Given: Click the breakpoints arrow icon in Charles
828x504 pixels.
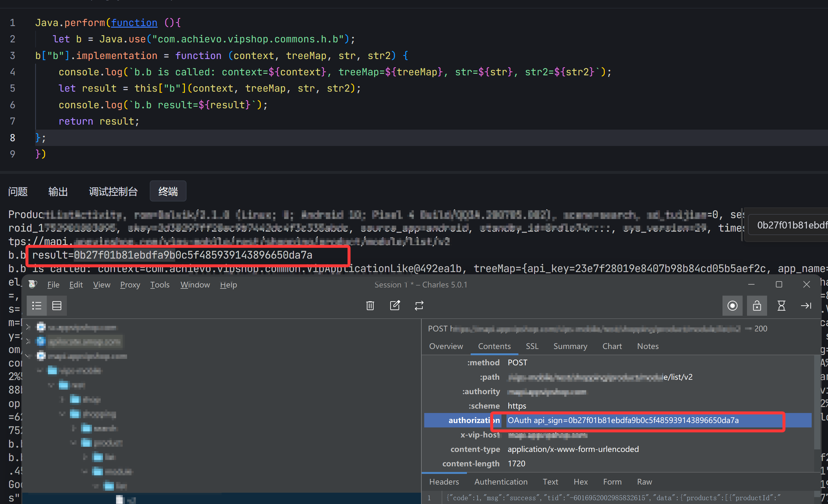Looking at the screenshot, I should [x=806, y=306].
